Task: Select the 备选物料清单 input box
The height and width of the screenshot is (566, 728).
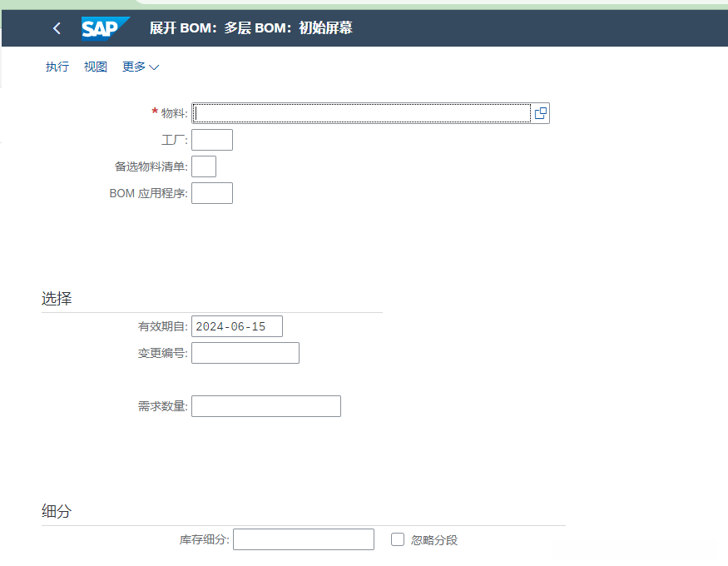Action: (204, 166)
